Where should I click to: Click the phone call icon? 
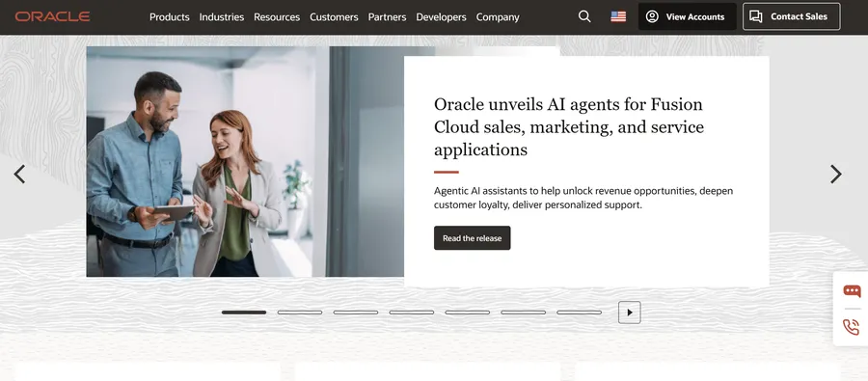point(852,327)
